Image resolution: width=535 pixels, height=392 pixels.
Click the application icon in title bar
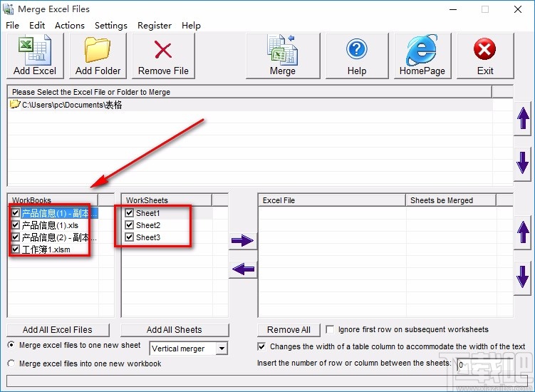click(8, 9)
